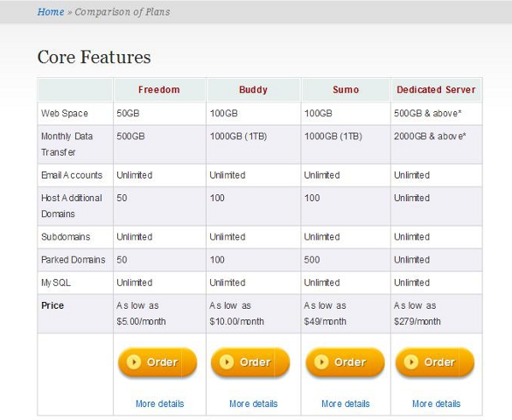
Task: Click the Price row label
Action: coord(53,305)
